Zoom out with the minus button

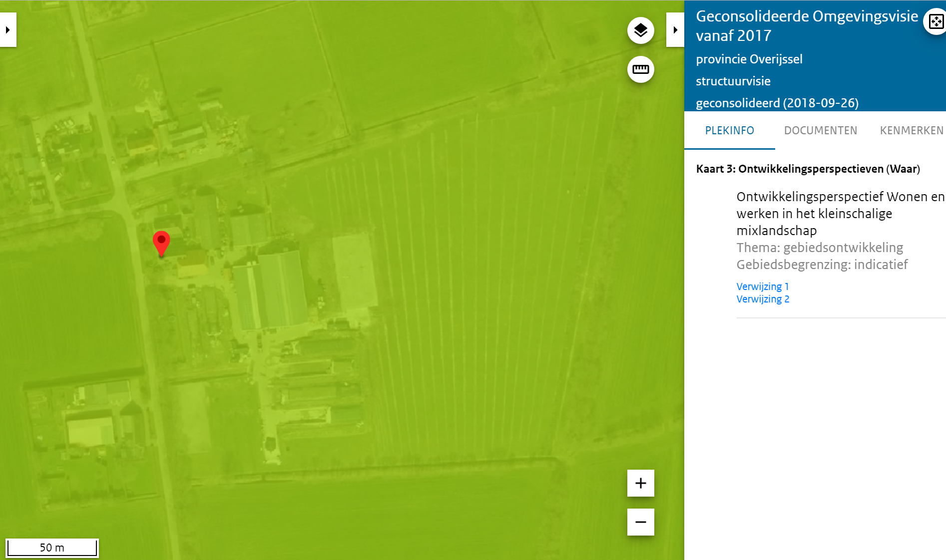(641, 522)
